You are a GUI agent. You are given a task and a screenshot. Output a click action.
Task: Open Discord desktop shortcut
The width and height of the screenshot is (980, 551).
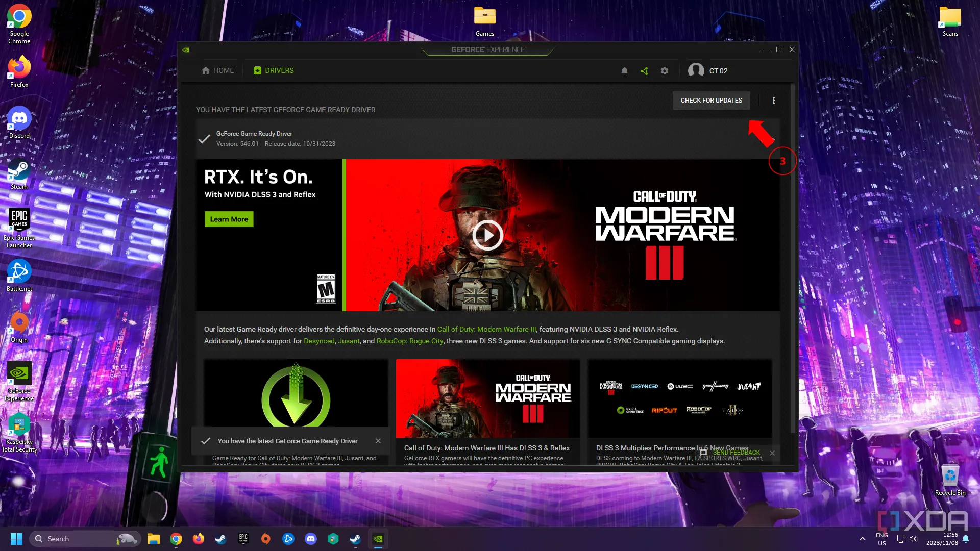click(19, 122)
